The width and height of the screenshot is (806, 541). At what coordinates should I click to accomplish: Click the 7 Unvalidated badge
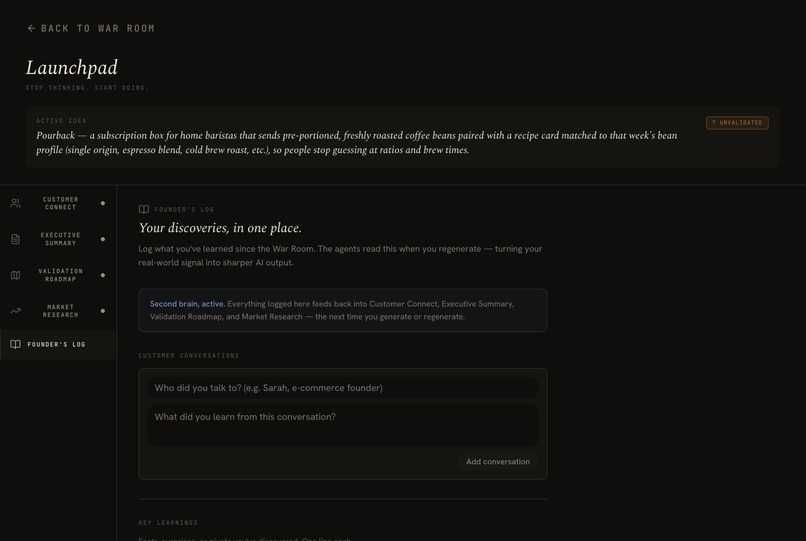pos(737,123)
